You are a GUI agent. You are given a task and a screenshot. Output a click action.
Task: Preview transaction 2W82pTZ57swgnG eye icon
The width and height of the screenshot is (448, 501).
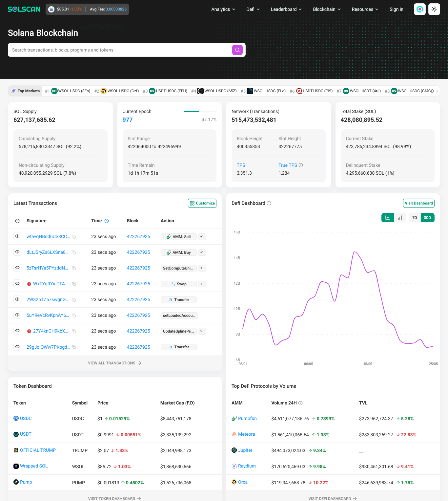click(x=17, y=299)
